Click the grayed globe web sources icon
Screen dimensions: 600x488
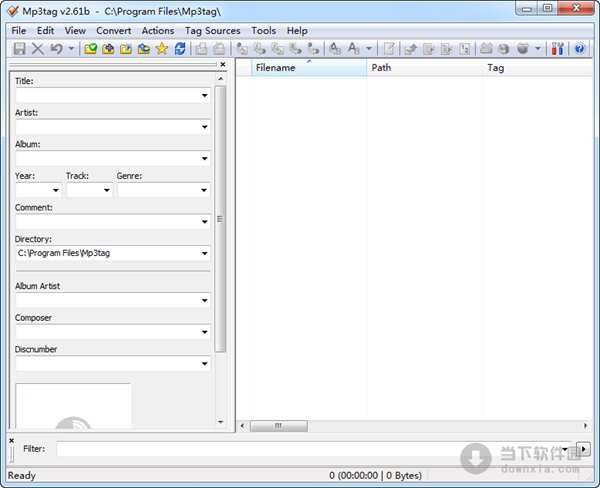coord(504,49)
